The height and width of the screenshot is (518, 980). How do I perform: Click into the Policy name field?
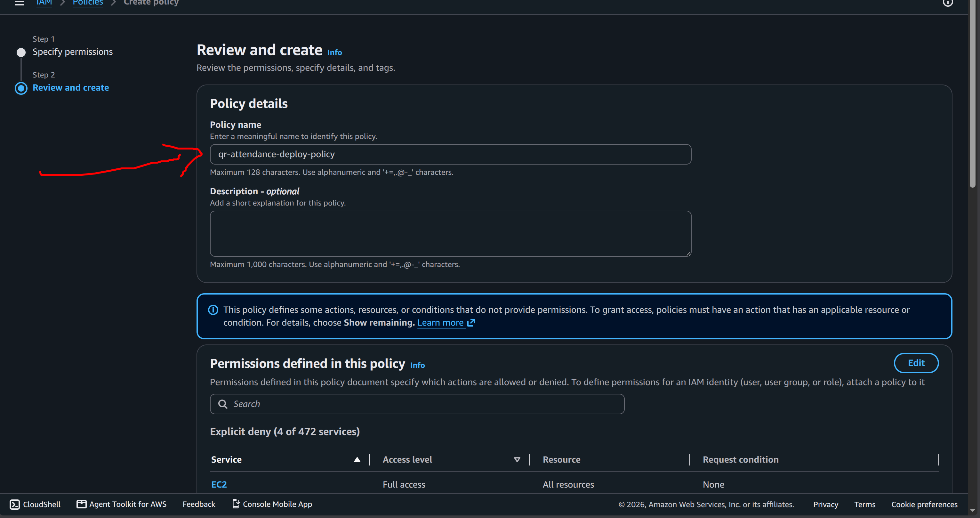point(450,154)
